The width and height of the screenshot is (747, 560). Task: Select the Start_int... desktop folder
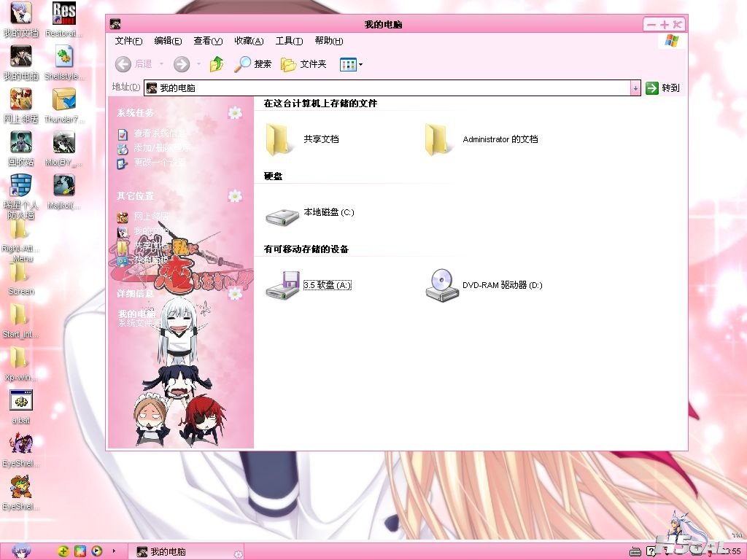click(x=21, y=322)
